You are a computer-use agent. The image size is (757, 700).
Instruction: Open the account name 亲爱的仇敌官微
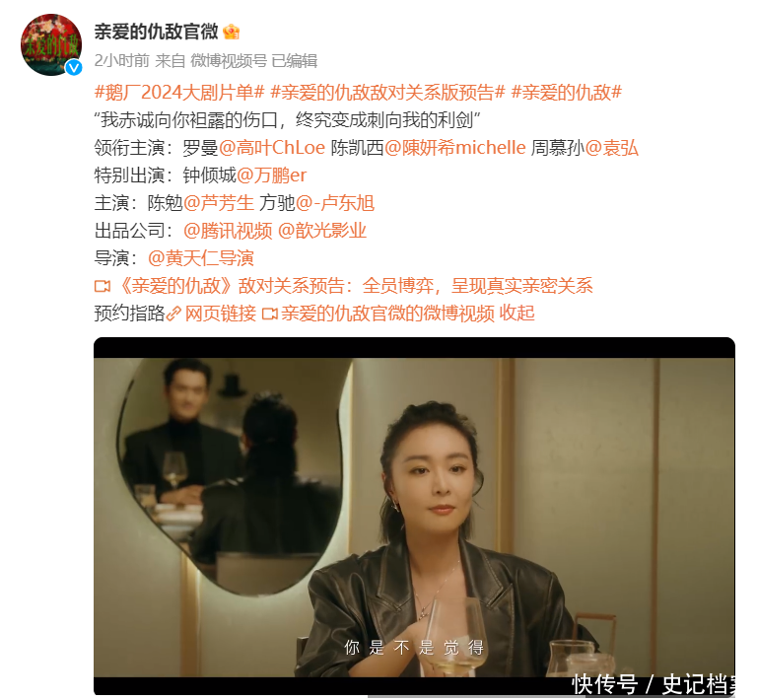156,32
